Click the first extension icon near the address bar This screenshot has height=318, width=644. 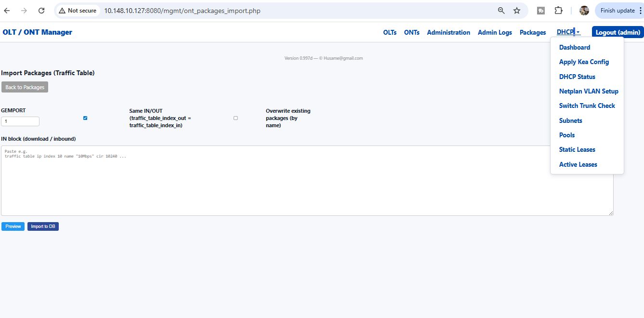pos(540,10)
